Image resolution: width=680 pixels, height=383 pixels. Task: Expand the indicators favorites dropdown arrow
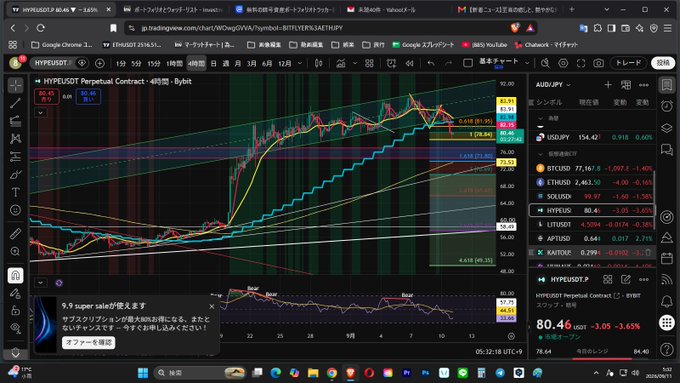pyautogui.click(x=355, y=63)
